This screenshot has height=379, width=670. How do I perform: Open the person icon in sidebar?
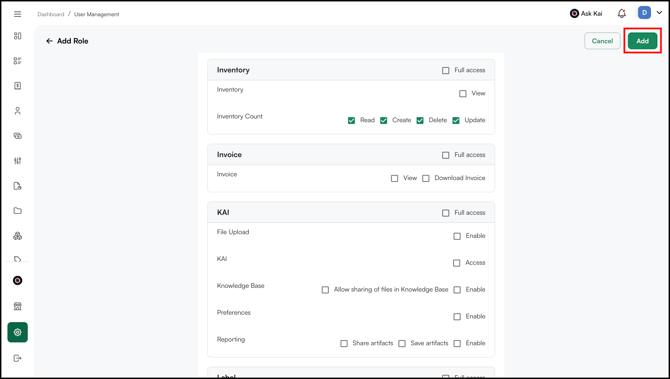pyautogui.click(x=18, y=111)
